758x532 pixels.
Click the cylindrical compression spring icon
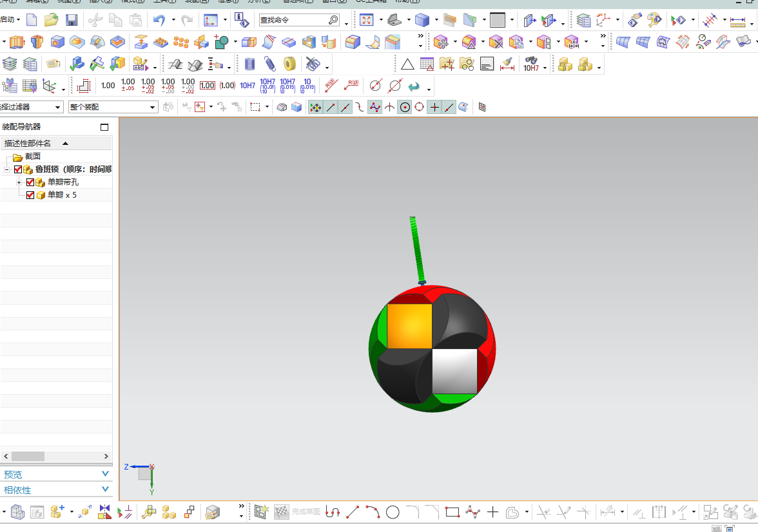tap(249, 63)
